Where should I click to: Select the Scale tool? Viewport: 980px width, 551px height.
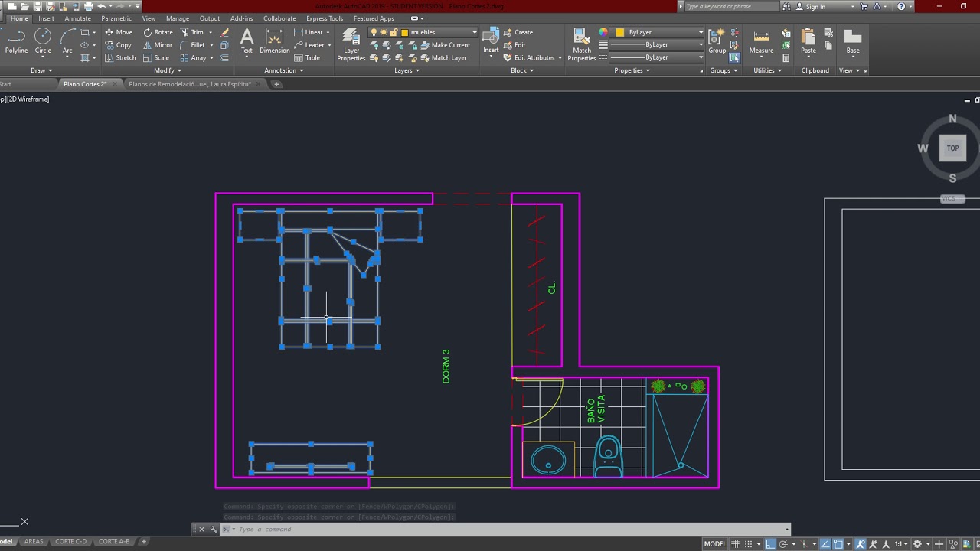pos(156,57)
